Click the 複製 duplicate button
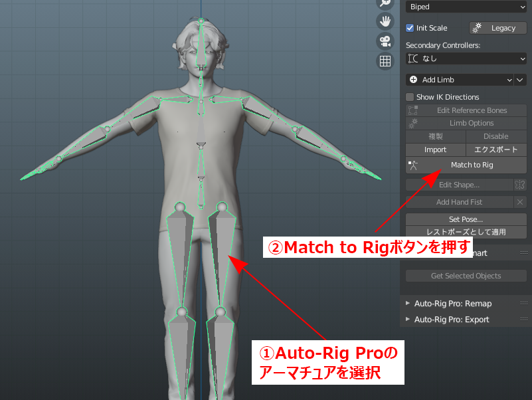The width and height of the screenshot is (532, 400). pyautogui.click(x=436, y=136)
